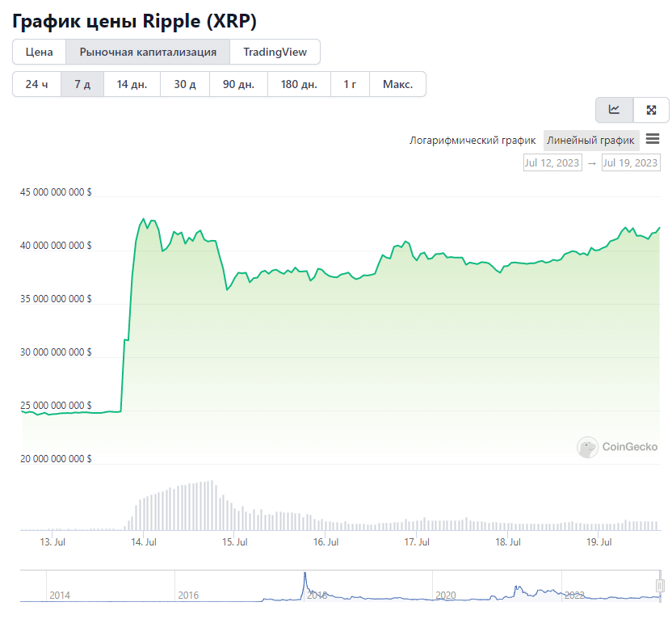Click the 2016 label in navigator
672x619 pixels.
[188, 596]
